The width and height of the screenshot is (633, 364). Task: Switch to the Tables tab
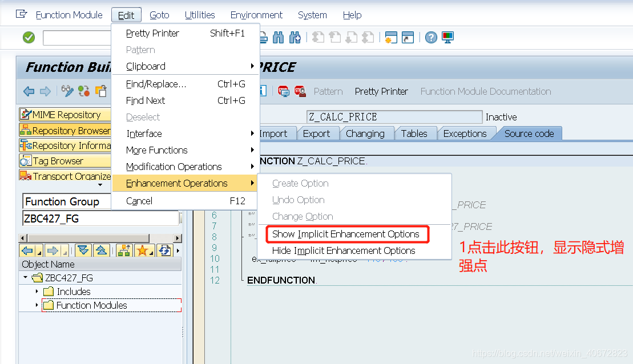(x=414, y=134)
